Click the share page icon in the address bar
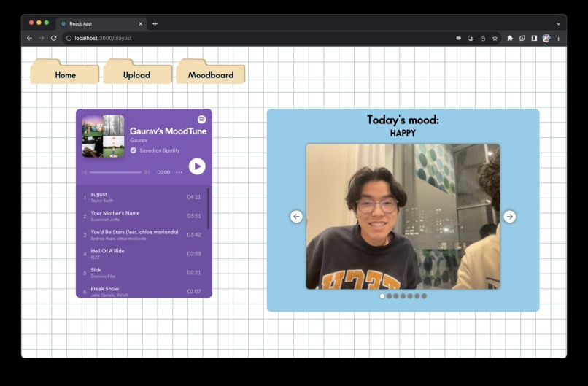This screenshot has width=588, height=386. click(483, 38)
